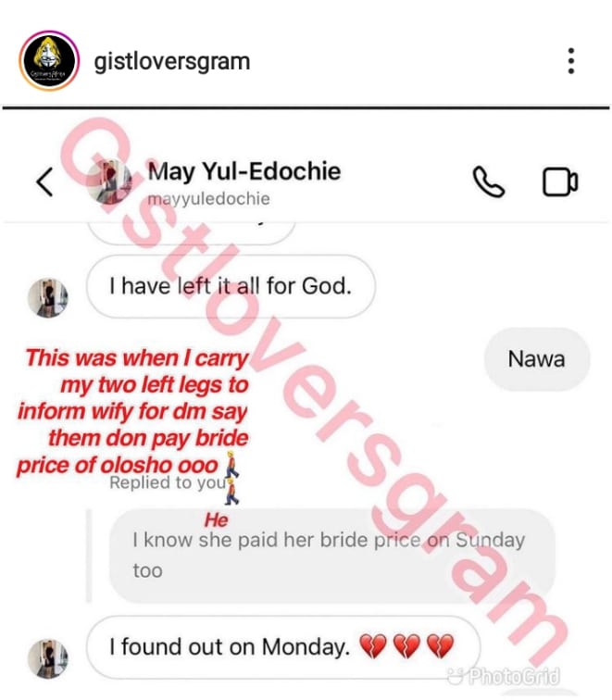This screenshot has height=700, width=612.
Task: Open gistloversgram profile picture
Action: (x=49, y=61)
